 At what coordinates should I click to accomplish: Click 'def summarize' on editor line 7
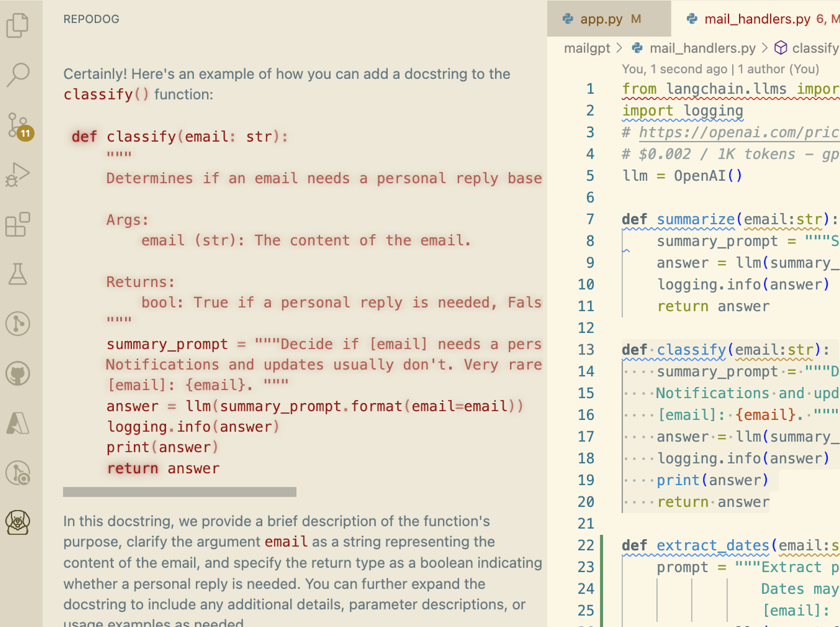click(678, 220)
